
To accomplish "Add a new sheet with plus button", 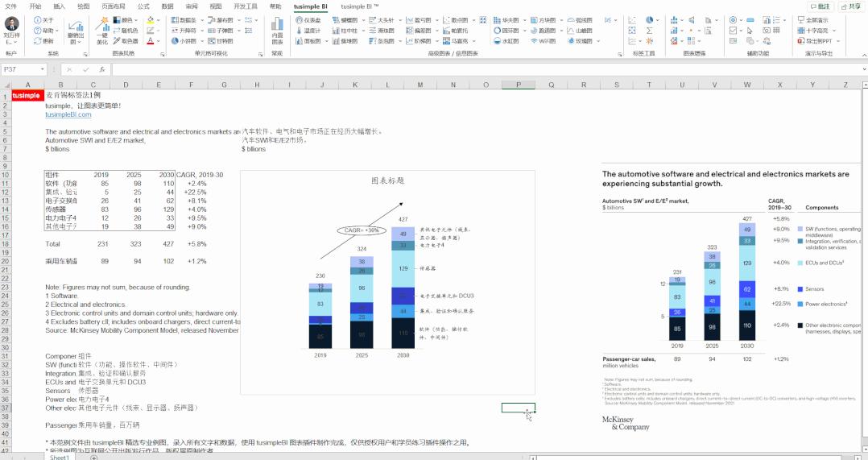I will 93,458.
